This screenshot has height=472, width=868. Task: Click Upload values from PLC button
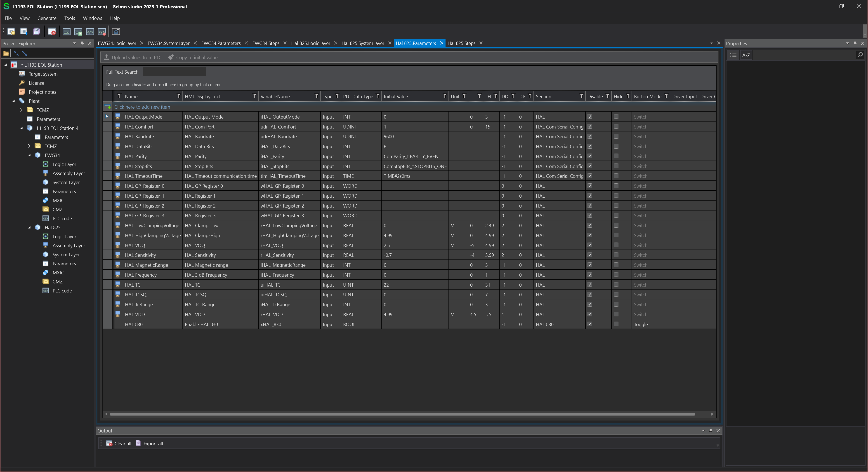coord(133,57)
